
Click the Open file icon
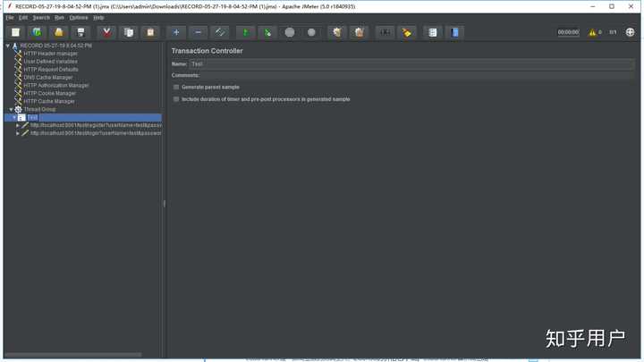[x=59, y=32]
